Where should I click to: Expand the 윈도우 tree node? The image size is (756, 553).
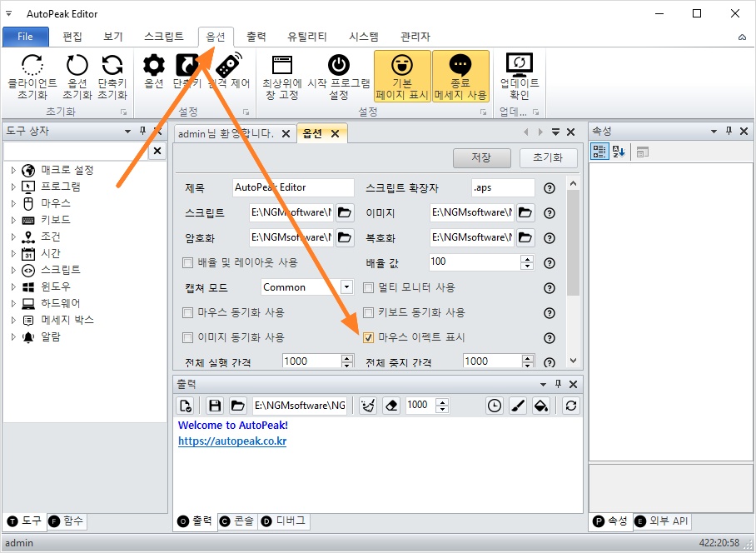tap(13, 286)
